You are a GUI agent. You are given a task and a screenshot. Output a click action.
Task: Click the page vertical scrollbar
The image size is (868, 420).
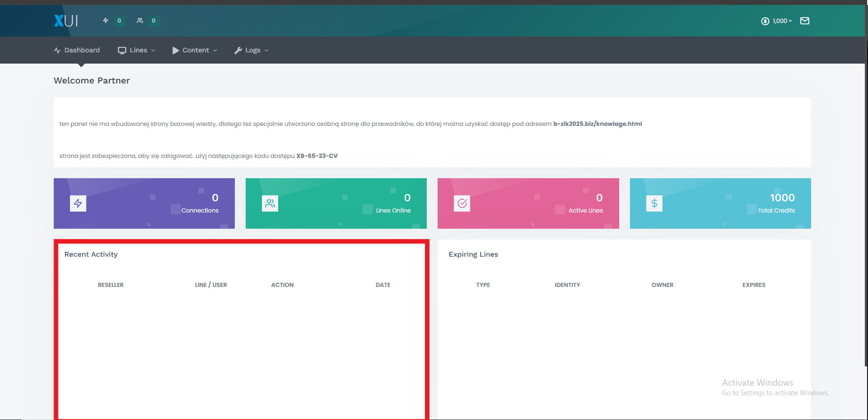pyautogui.click(x=866, y=185)
